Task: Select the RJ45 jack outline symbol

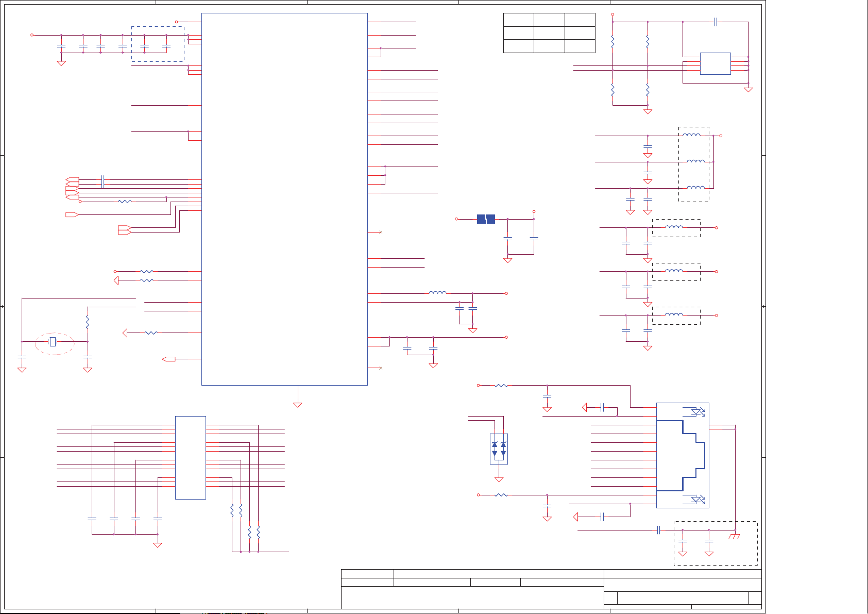Action: (x=683, y=455)
